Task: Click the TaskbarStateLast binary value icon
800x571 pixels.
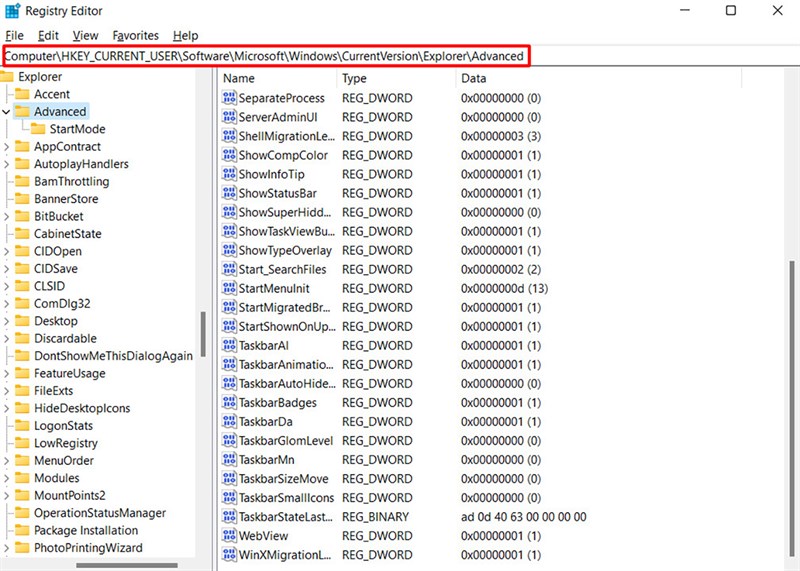Action: pos(229,517)
